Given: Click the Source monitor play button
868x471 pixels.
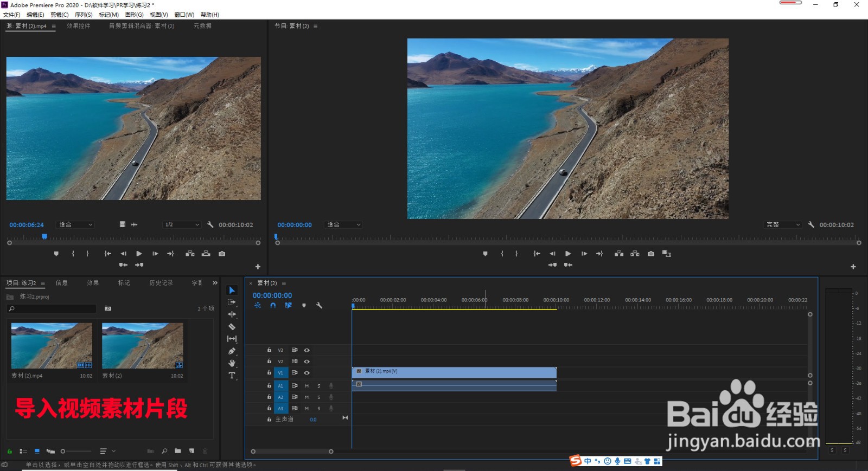Looking at the screenshot, I should coord(139,254).
